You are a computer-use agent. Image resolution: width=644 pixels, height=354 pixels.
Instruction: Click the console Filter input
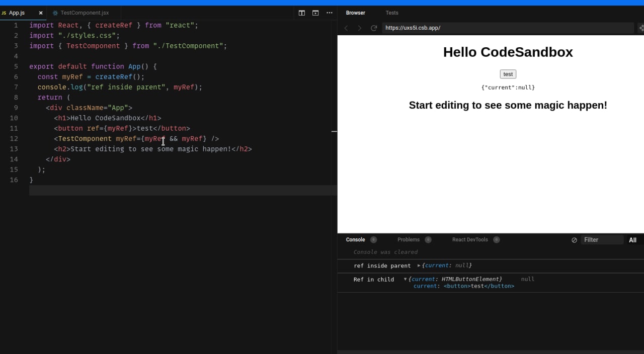click(602, 240)
